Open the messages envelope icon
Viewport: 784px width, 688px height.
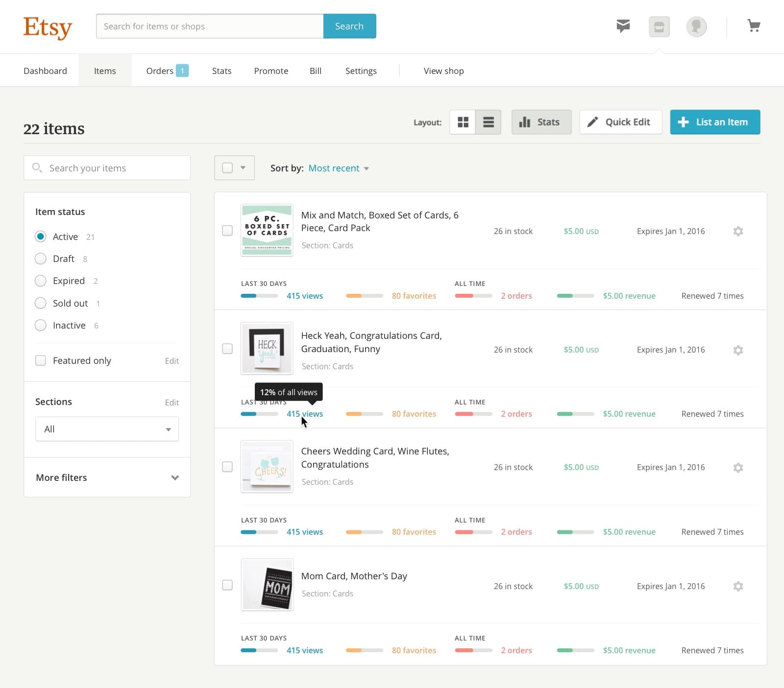623,26
